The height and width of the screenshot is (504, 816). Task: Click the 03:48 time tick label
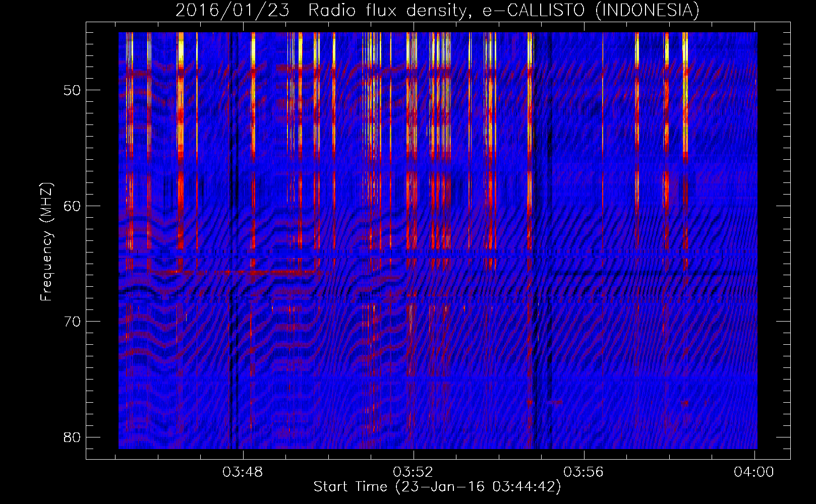click(243, 472)
